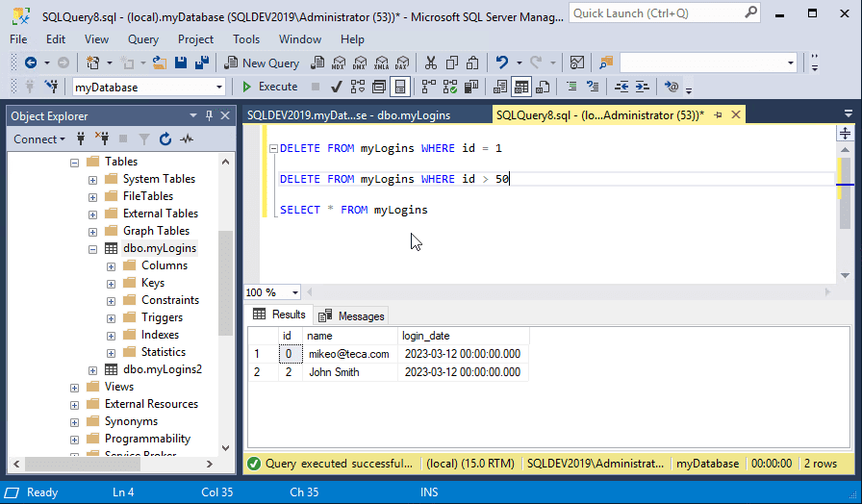
Task: Expand the dbo.myLogins2 table node
Action: 93,370
